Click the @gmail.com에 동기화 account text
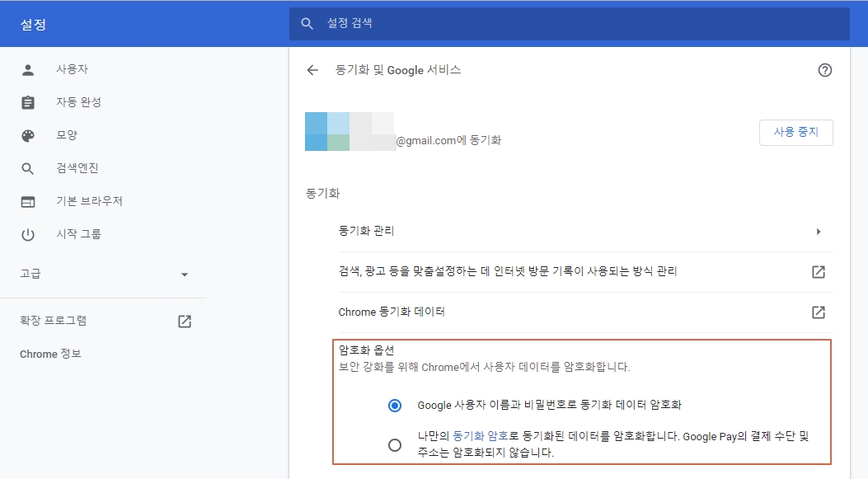 click(448, 141)
